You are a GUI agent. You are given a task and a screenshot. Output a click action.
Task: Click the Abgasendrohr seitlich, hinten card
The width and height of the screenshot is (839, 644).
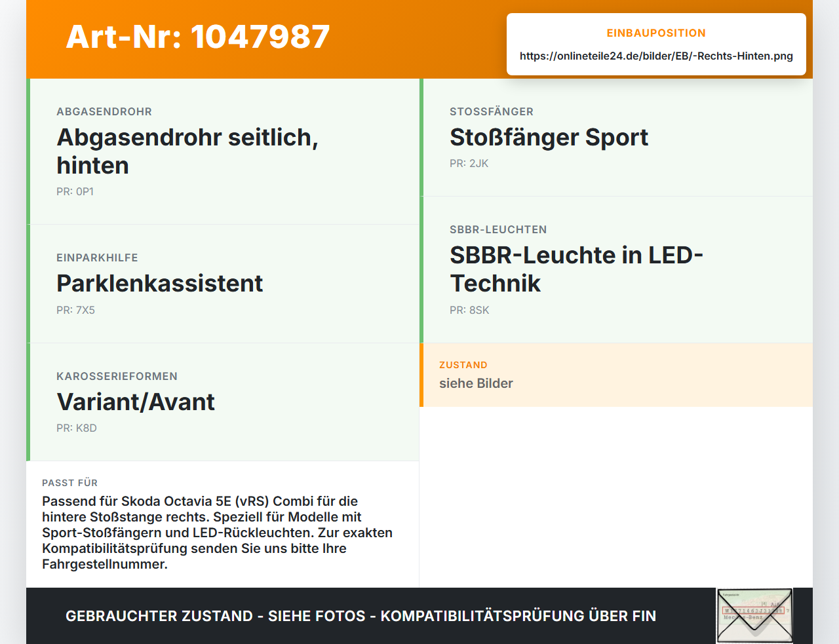coord(223,151)
